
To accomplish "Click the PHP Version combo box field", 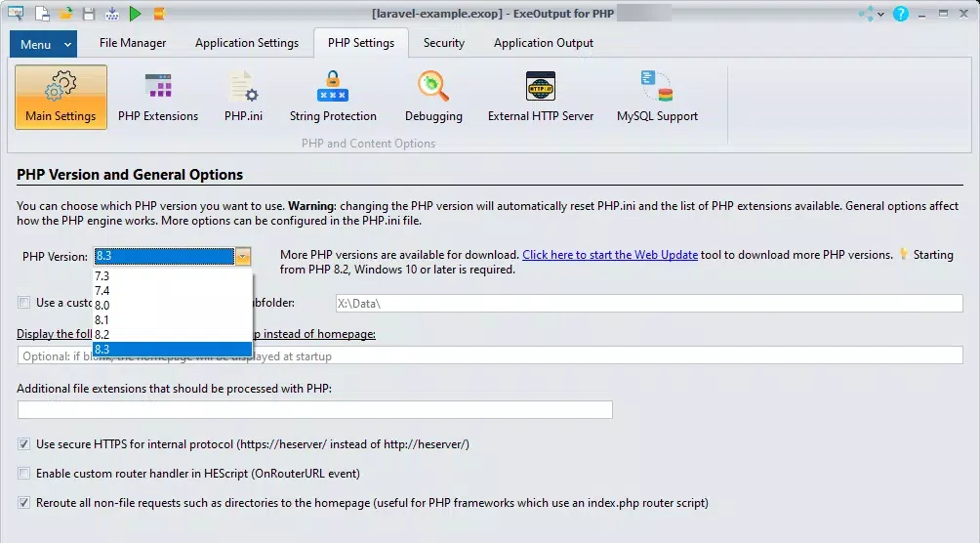I will click(x=164, y=256).
